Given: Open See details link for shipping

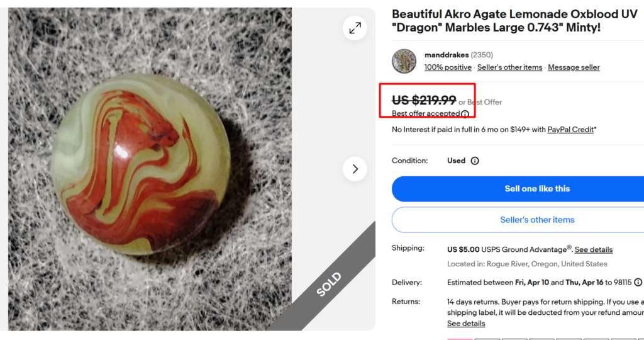Looking at the screenshot, I should (x=593, y=249).
